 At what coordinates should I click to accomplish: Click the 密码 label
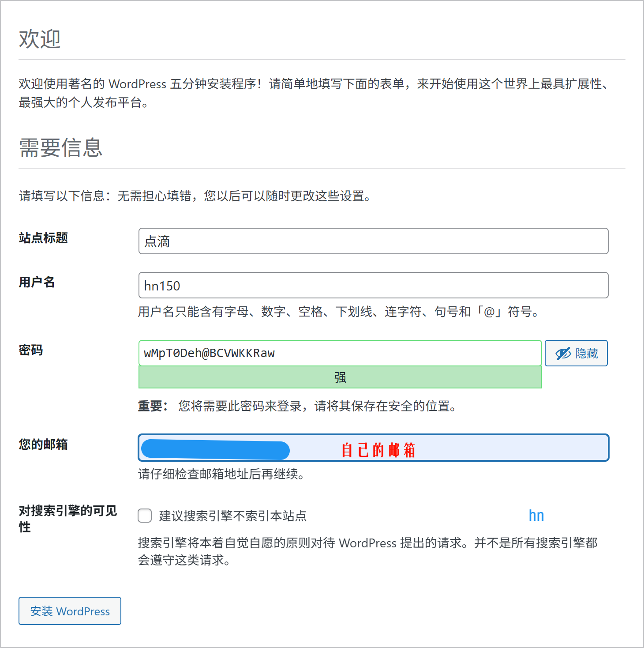click(31, 350)
